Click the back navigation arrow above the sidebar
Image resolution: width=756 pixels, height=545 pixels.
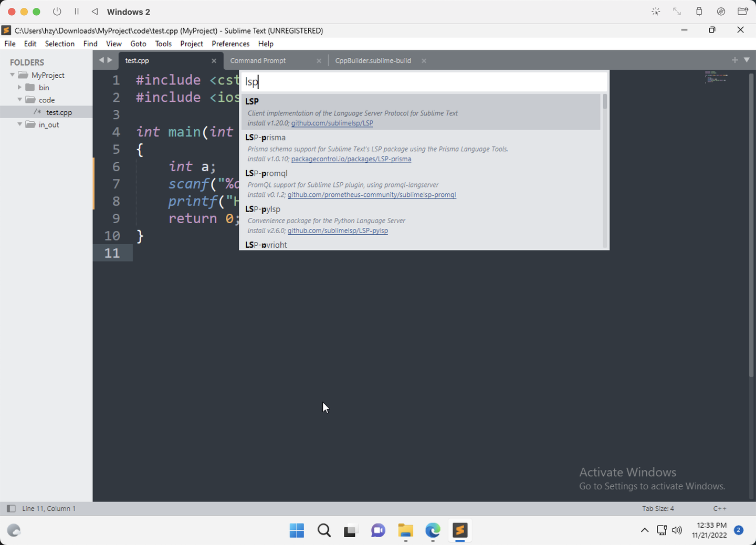coord(101,60)
